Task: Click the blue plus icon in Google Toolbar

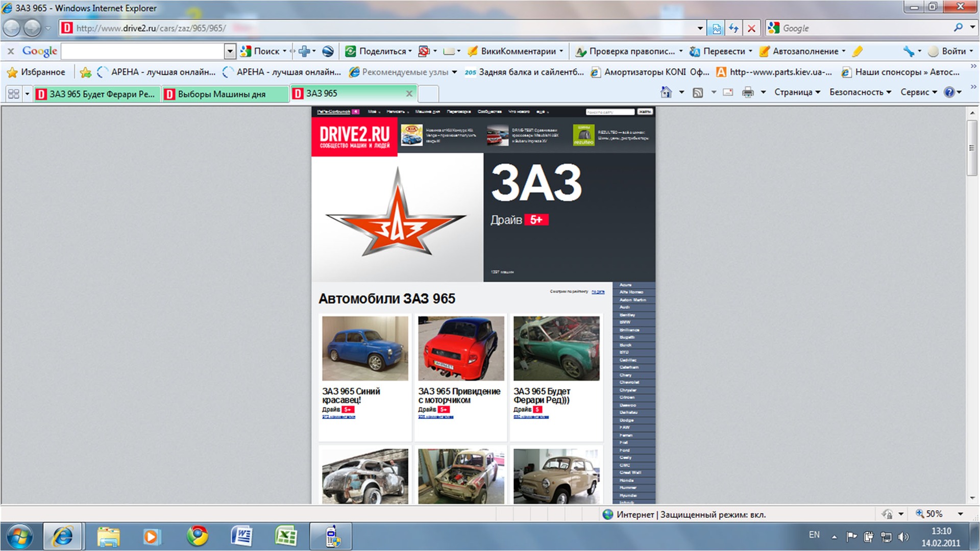Action: (x=304, y=51)
